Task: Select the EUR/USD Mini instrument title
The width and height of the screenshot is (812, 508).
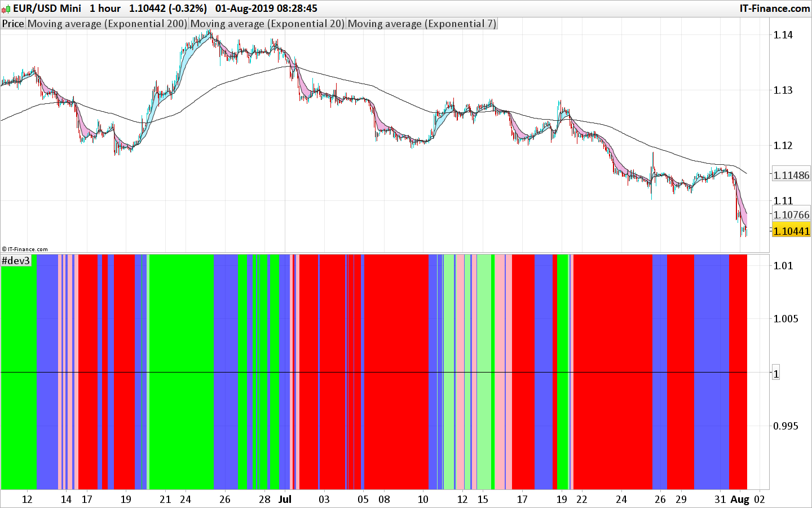Action: click(47, 8)
